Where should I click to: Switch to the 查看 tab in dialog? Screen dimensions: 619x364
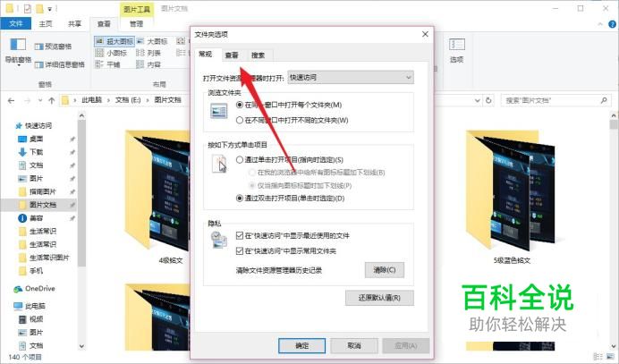tap(232, 55)
